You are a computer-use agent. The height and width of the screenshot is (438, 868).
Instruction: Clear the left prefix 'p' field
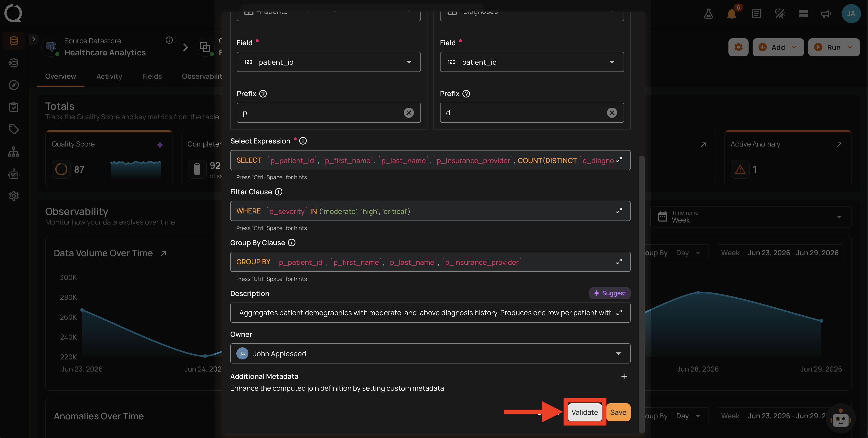point(409,113)
